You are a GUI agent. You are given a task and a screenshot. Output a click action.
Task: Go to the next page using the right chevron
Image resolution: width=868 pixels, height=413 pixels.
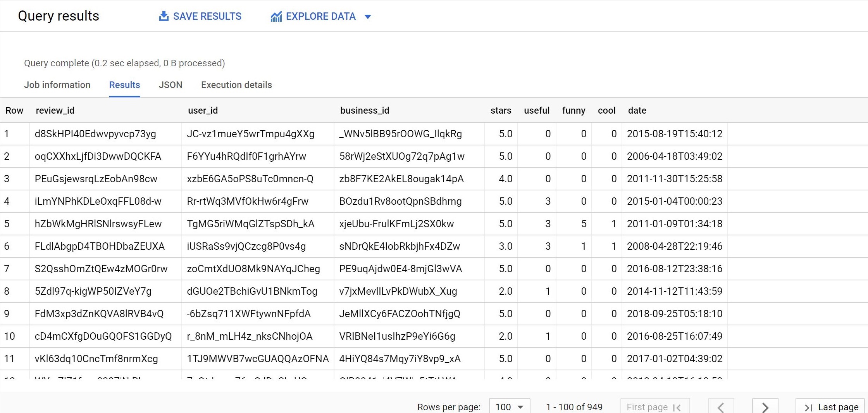(765, 407)
